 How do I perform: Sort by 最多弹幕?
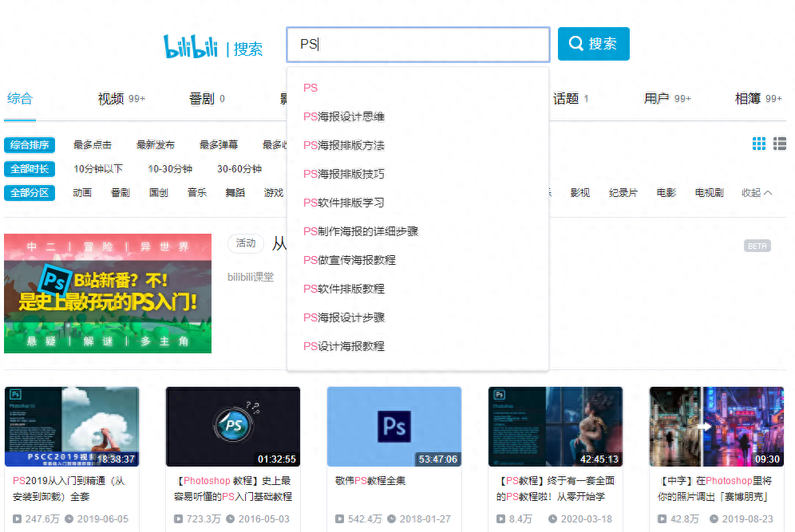(x=219, y=145)
